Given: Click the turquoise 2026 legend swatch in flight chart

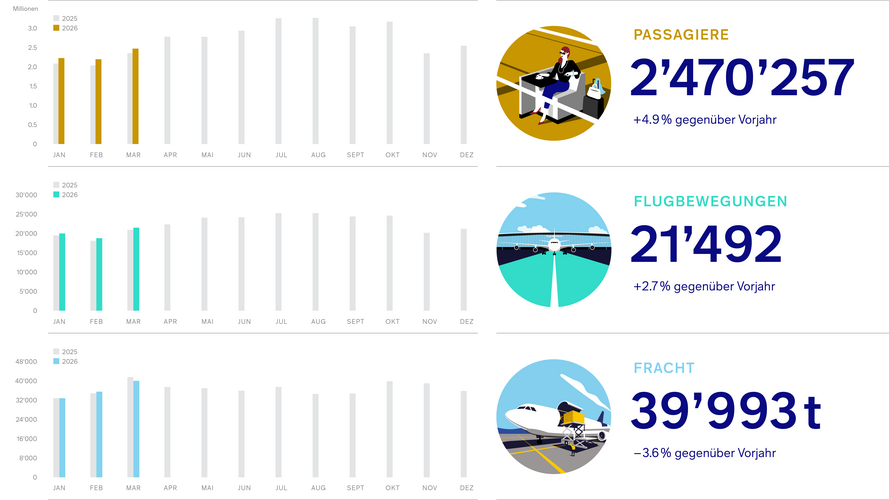Looking at the screenshot, I should tap(57, 194).
